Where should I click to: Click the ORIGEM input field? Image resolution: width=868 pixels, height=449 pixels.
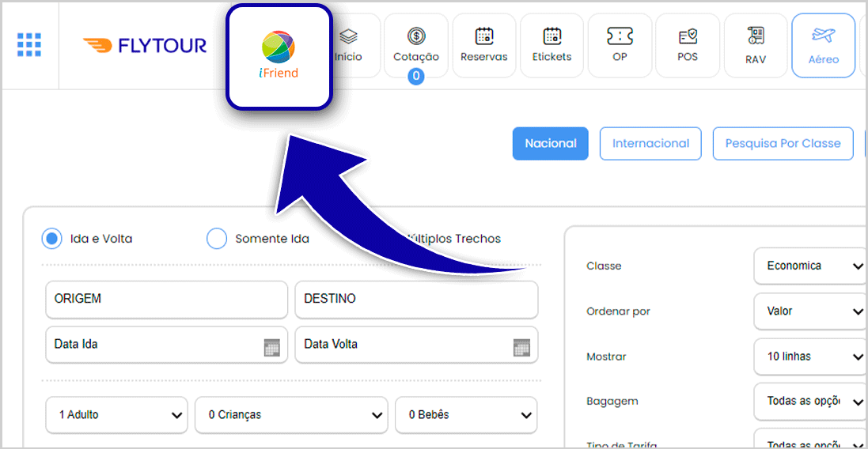167,299
